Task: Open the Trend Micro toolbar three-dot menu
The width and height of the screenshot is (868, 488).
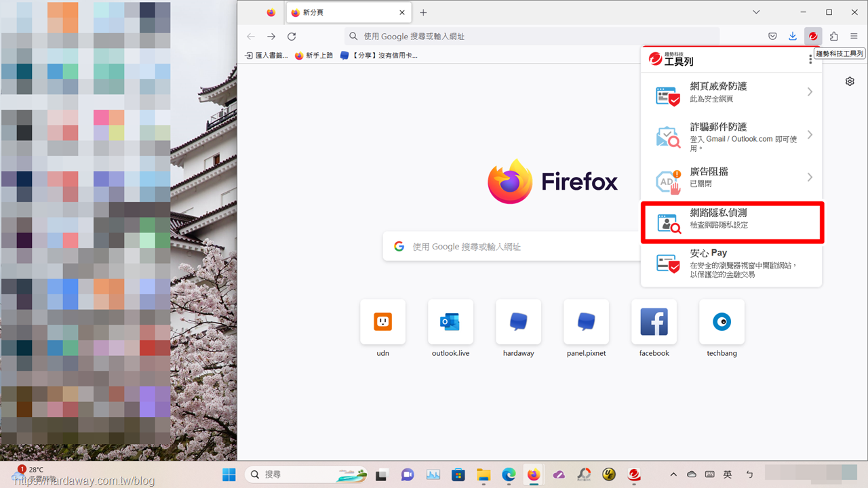Action: point(810,60)
